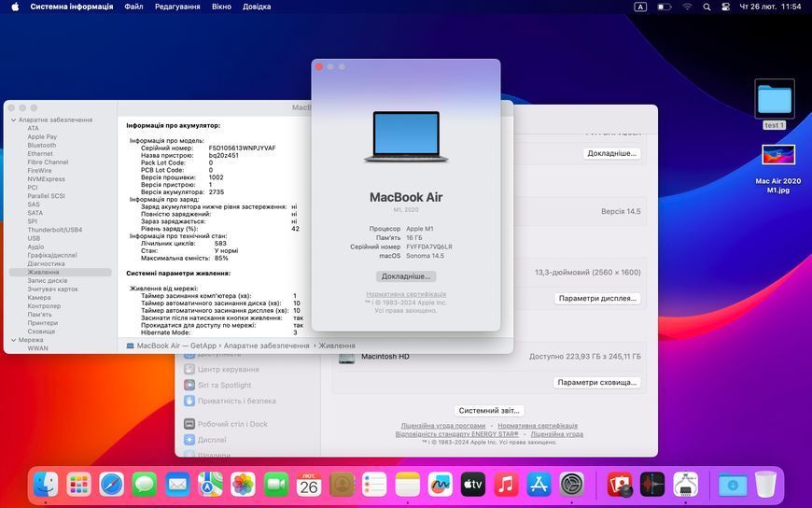Viewport: 812px width, 508px height.
Task: Open Робочий стіл і Dock settings
Action: pyautogui.click(x=226, y=424)
